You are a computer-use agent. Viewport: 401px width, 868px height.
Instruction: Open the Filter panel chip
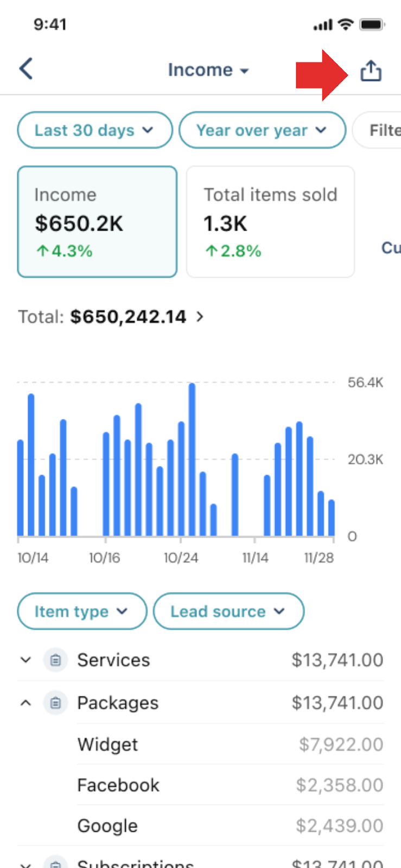click(x=386, y=130)
